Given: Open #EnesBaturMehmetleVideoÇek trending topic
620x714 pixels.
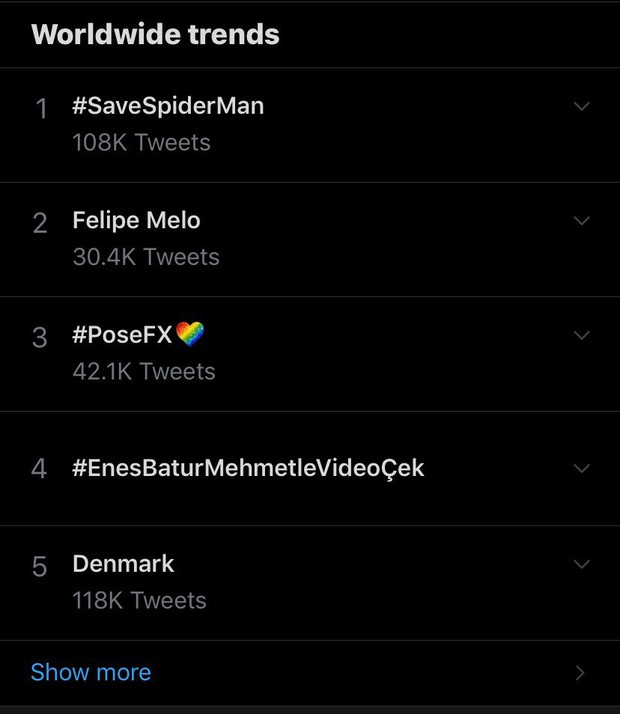Looking at the screenshot, I should 248,468.
